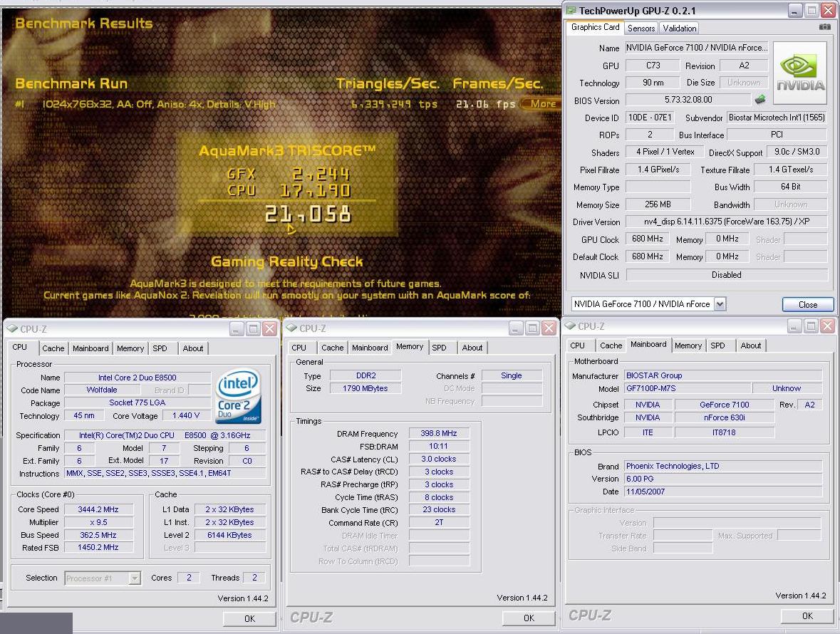The width and height of the screenshot is (840, 634).
Task: Click the Subvendor Biostar Microtech field
Action: click(777, 118)
